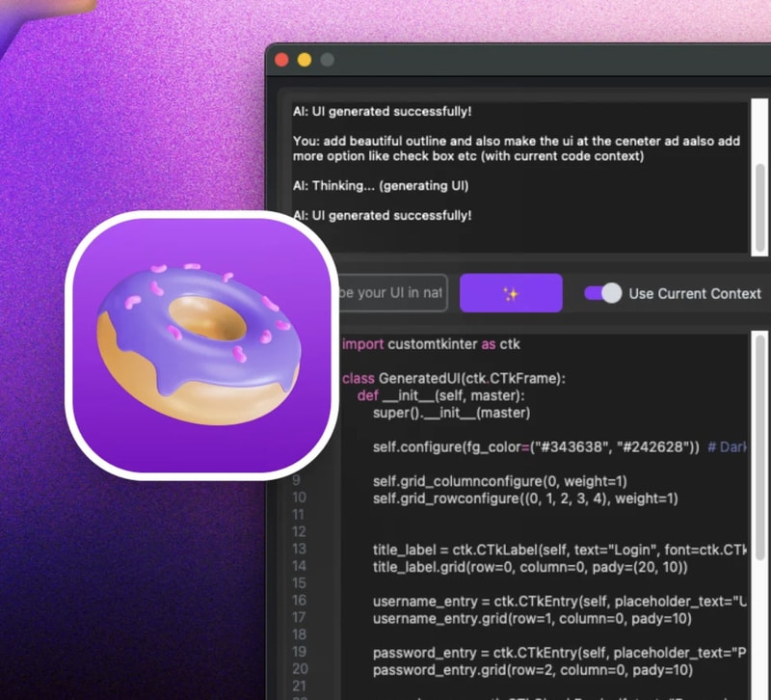This screenshot has height=700, width=771.
Task: Click the sparkle generate button
Action: [511, 293]
